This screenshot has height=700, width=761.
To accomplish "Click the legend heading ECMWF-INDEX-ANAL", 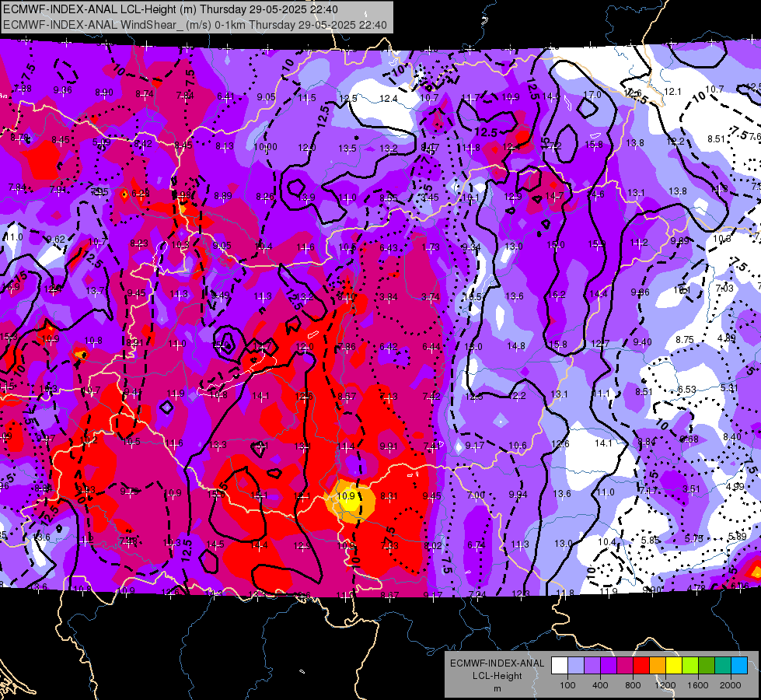I will pos(497,663).
